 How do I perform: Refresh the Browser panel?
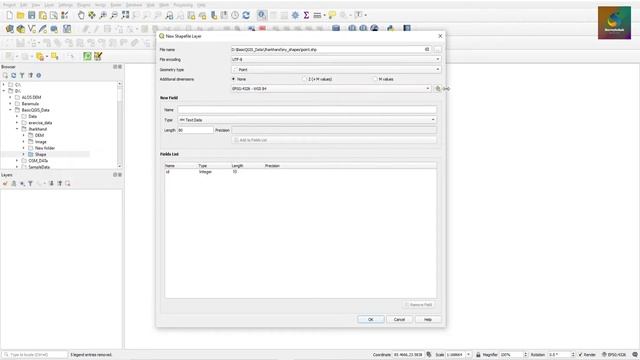[x=13, y=76]
